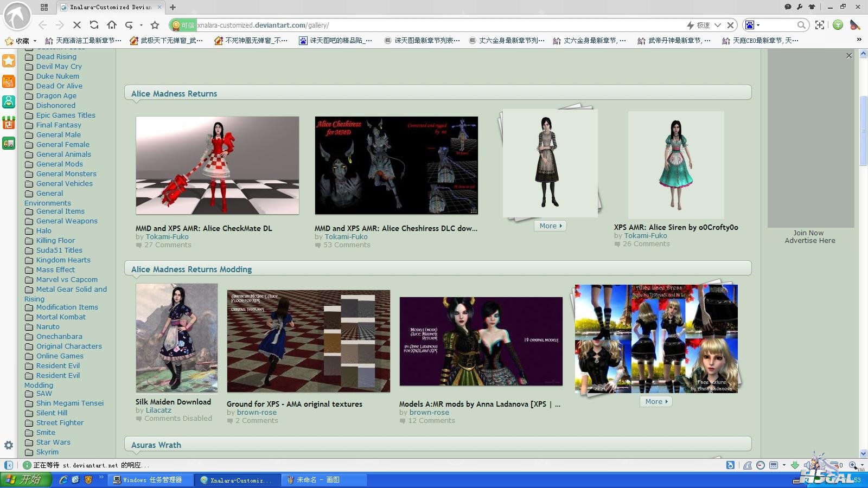This screenshot has width=868, height=488.
Task: Open artist Lilacatz profile link
Action: (158, 410)
